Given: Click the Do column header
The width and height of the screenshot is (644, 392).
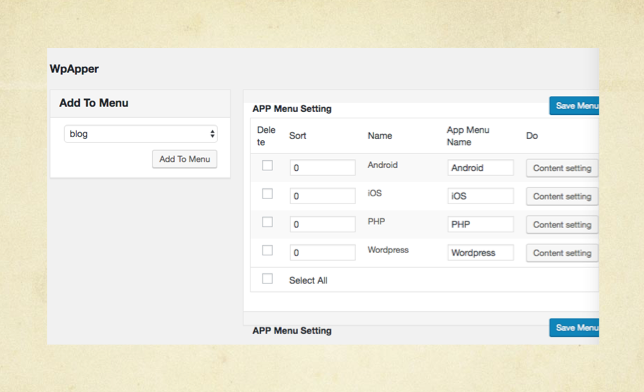Looking at the screenshot, I should tap(532, 136).
